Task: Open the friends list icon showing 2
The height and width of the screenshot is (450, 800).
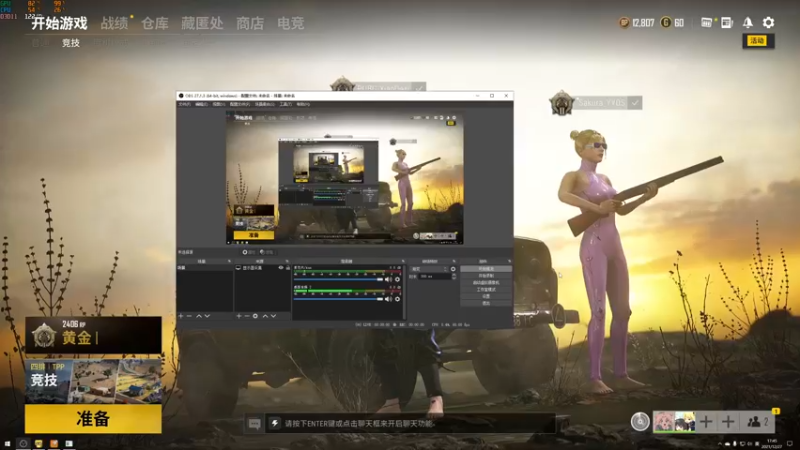Action: pyautogui.click(x=758, y=422)
